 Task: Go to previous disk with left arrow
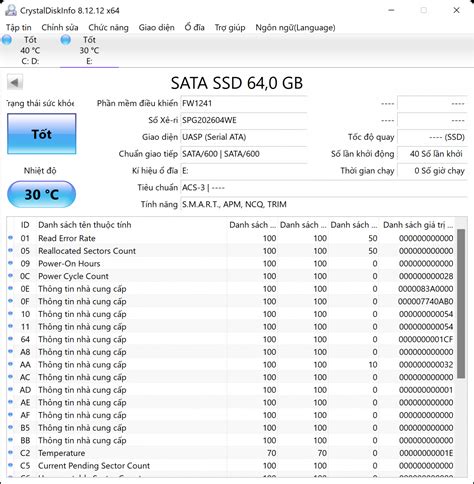15,82
